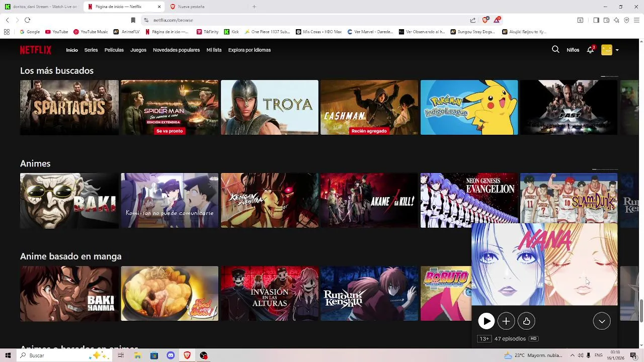Open Novedades populares section
The image size is (644, 362).
click(176, 50)
